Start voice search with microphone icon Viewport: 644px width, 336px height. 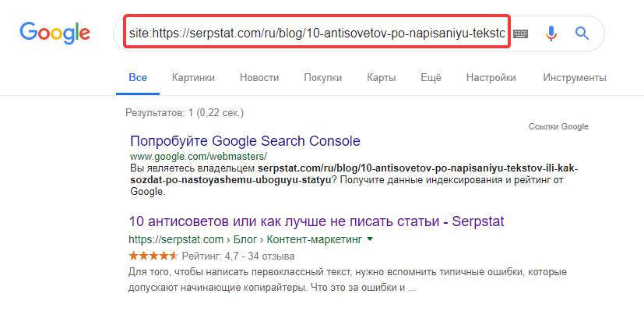(551, 34)
